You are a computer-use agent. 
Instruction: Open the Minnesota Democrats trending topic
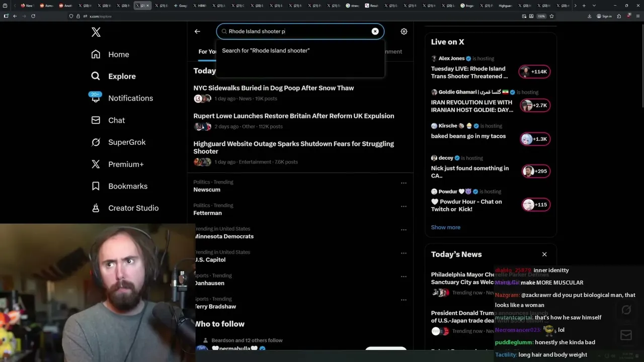coord(224,236)
